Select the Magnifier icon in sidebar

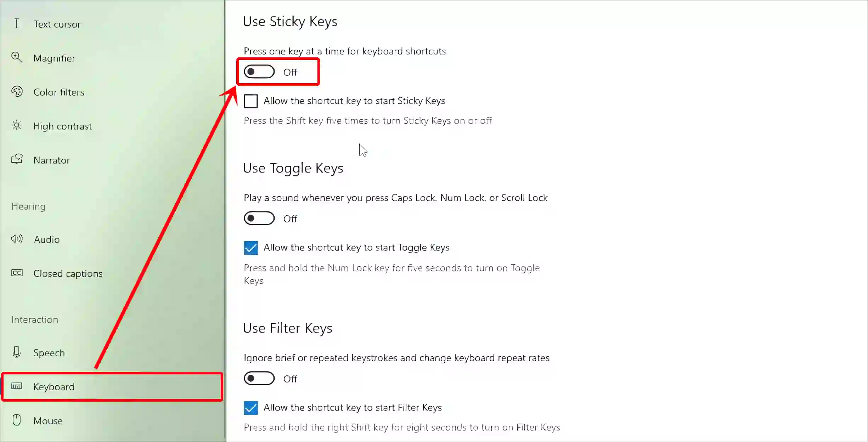17,57
